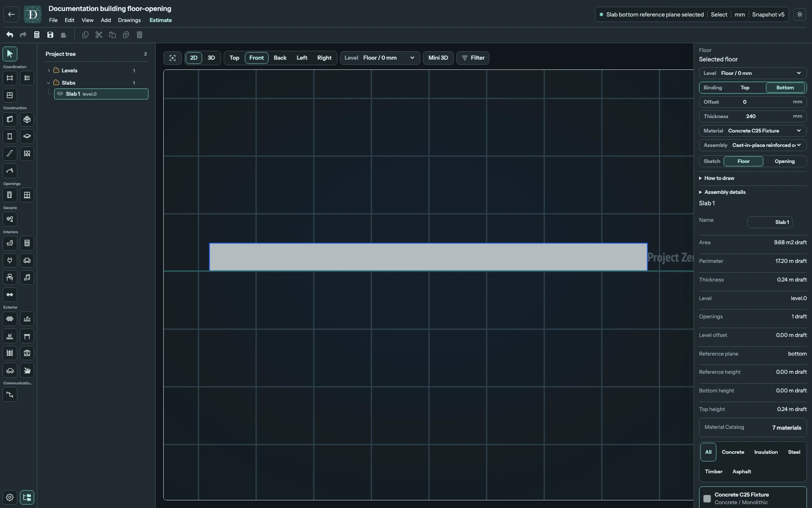Open the viewport Level dropdown
This screenshot has width=812, height=508.
point(380,58)
